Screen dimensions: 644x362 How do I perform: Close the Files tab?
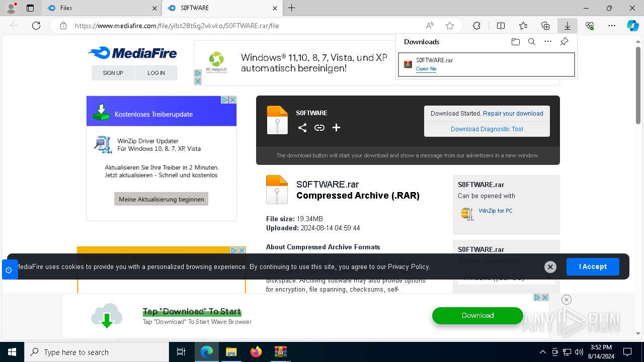(x=154, y=8)
